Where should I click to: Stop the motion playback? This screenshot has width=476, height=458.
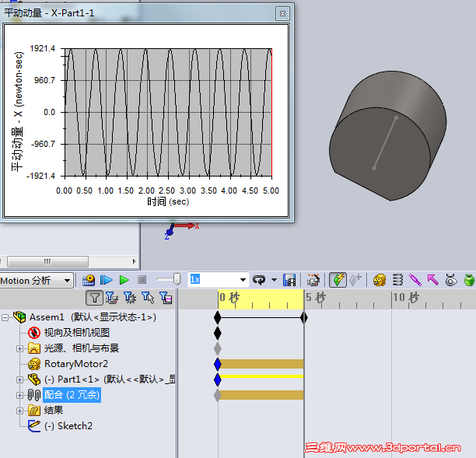coord(142,280)
